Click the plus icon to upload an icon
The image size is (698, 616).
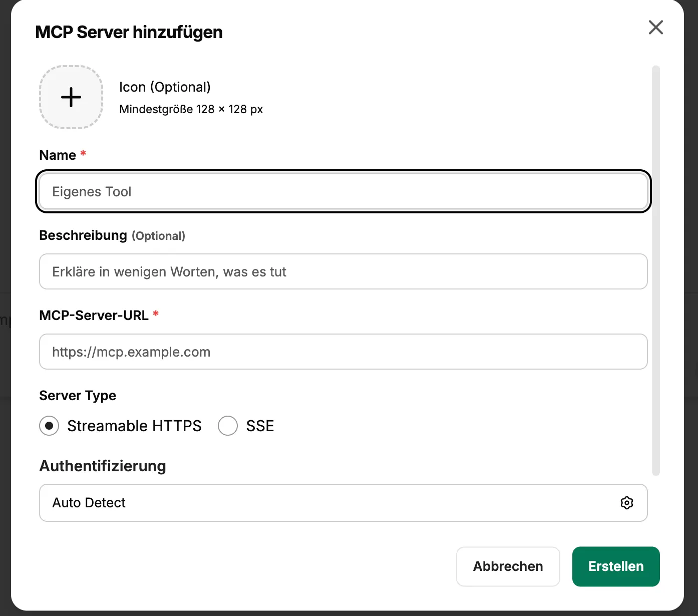(x=71, y=97)
